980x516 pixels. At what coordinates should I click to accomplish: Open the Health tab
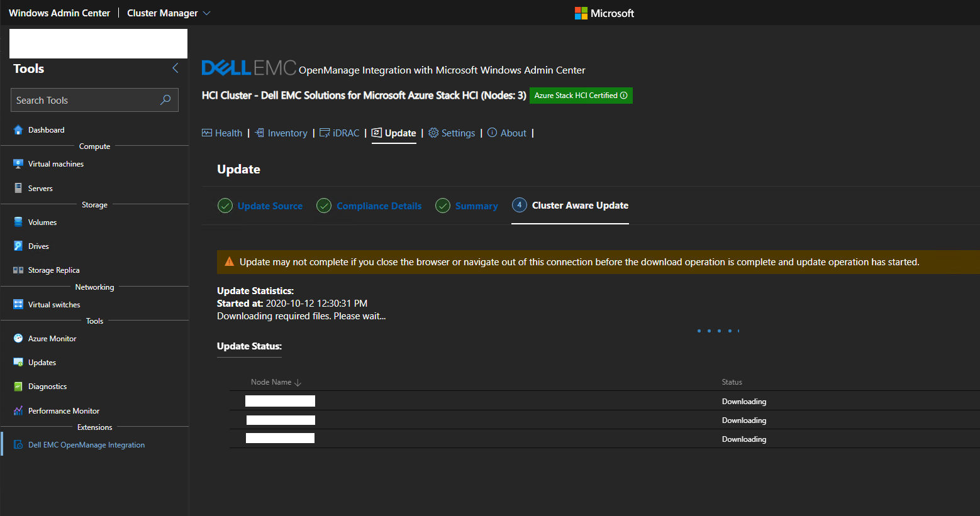click(x=222, y=133)
